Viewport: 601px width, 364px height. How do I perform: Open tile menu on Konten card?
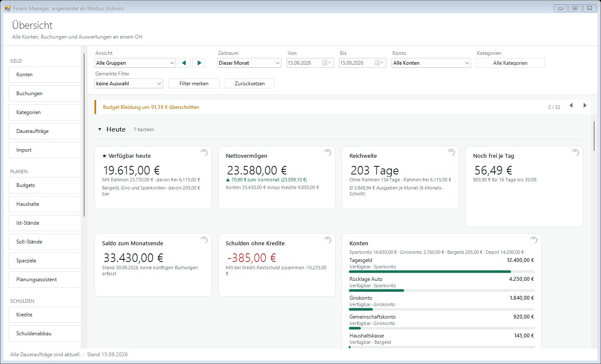click(534, 240)
